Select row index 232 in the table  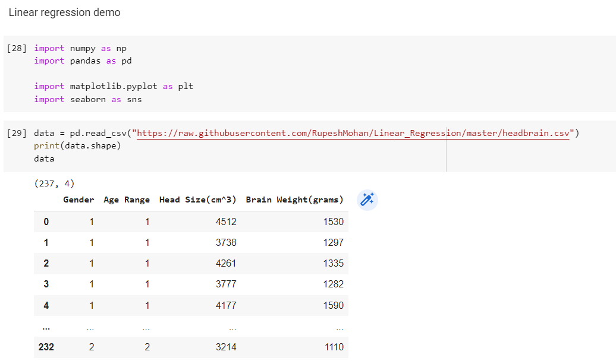click(x=46, y=347)
